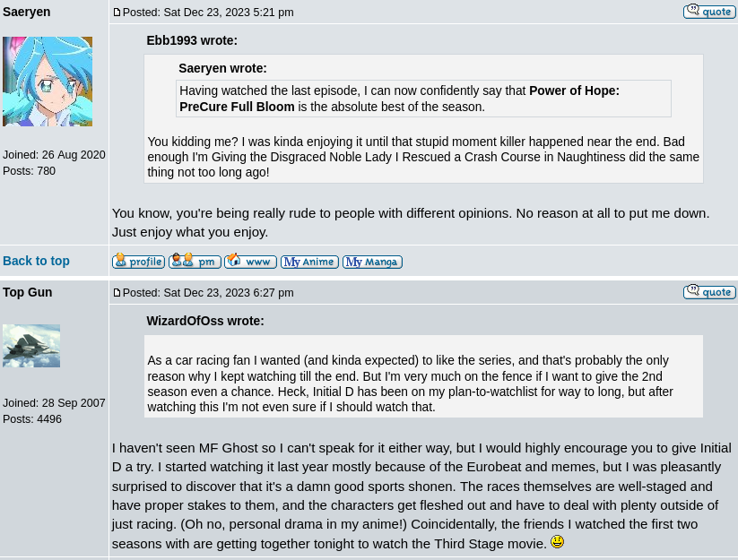Image resolution: width=738 pixels, height=560 pixels.
Task: Click the smiley emoticon in Top Gun's post
Action: pyautogui.click(x=557, y=542)
